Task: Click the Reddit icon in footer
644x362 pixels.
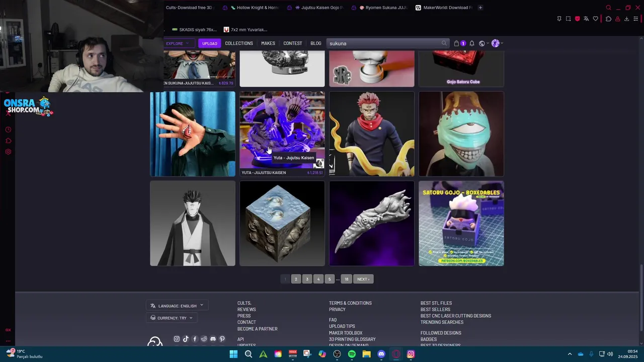Action: point(204,339)
